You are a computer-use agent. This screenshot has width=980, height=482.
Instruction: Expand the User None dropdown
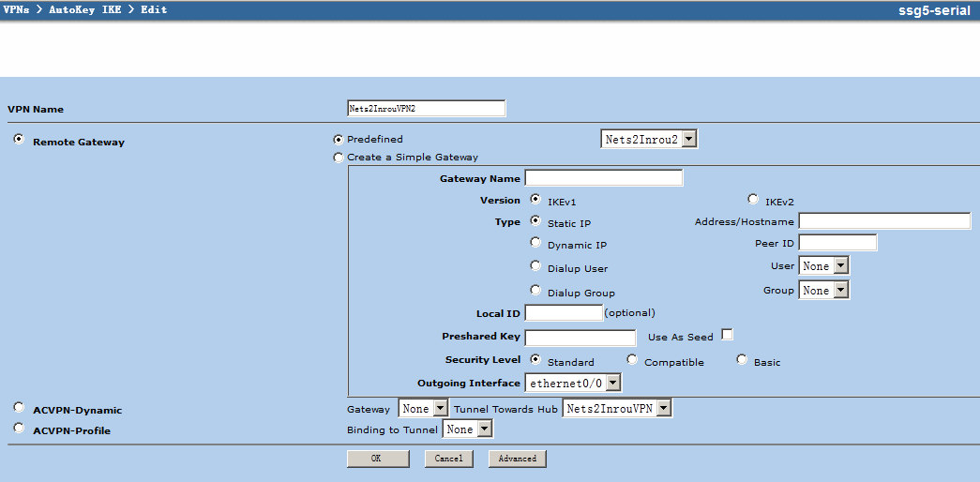pos(823,266)
